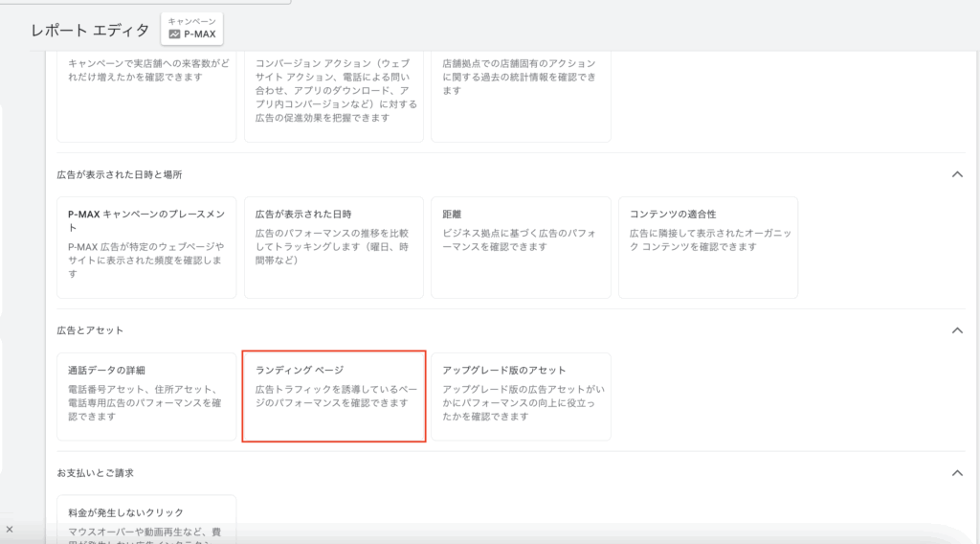The image size is (980, 544).
Task: Open the 広告が表示された日時 report
Action: pos(333,247)
